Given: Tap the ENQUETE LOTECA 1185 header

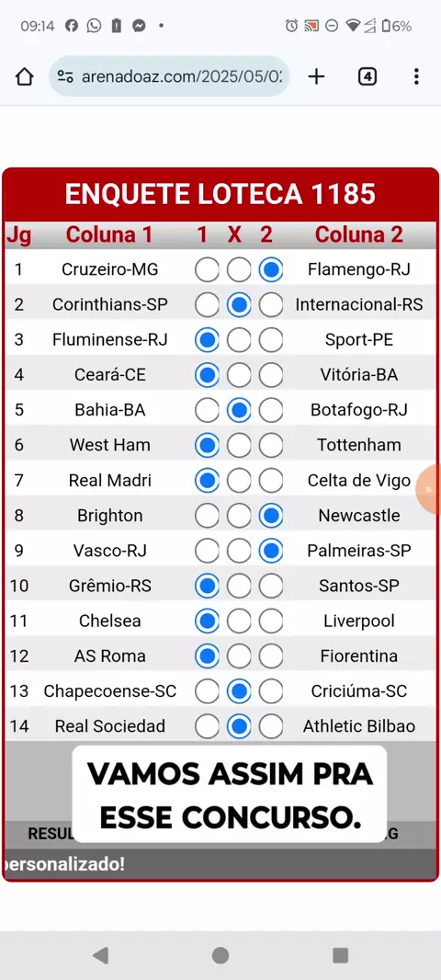Looking at the screenshot, I should [220, 194].
